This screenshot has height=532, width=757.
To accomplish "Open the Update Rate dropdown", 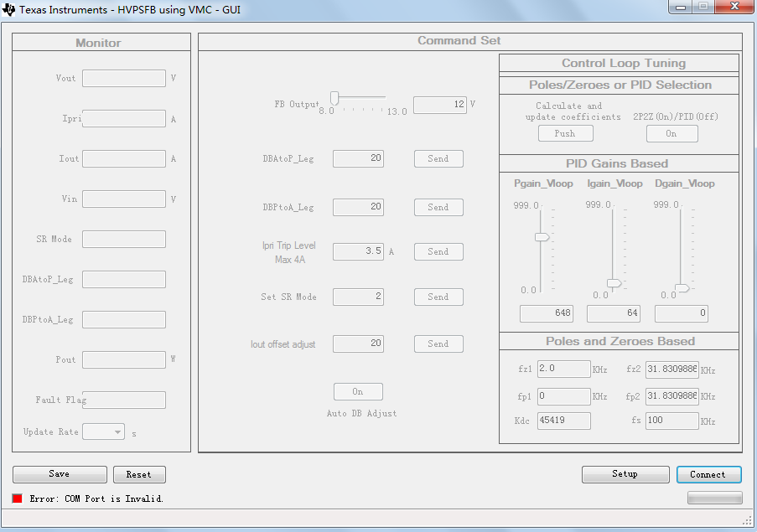I will (104, 431).
